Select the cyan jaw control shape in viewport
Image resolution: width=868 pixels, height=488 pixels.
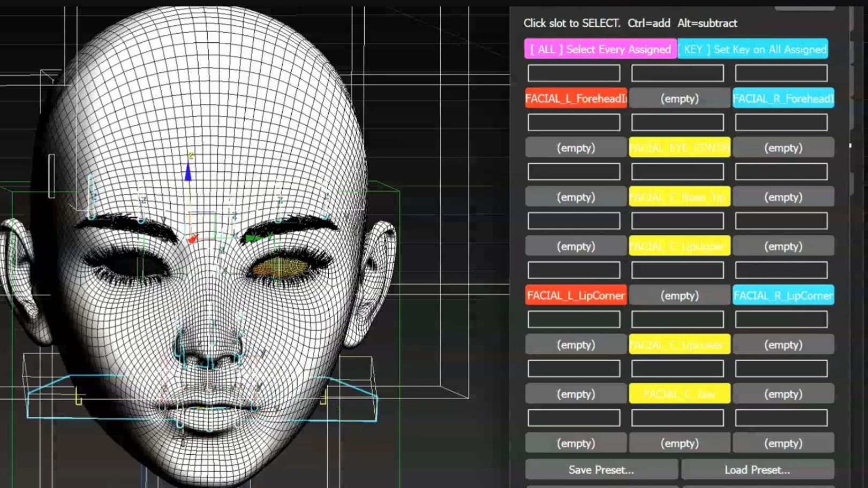(202, 399)
